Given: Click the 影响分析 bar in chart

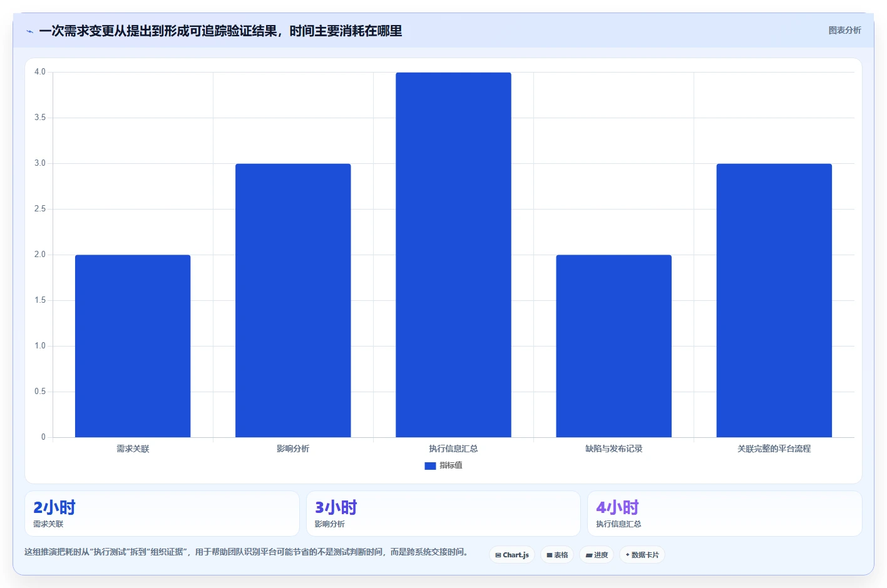Looking at the screenshot, I should click(x=293, y=300).
